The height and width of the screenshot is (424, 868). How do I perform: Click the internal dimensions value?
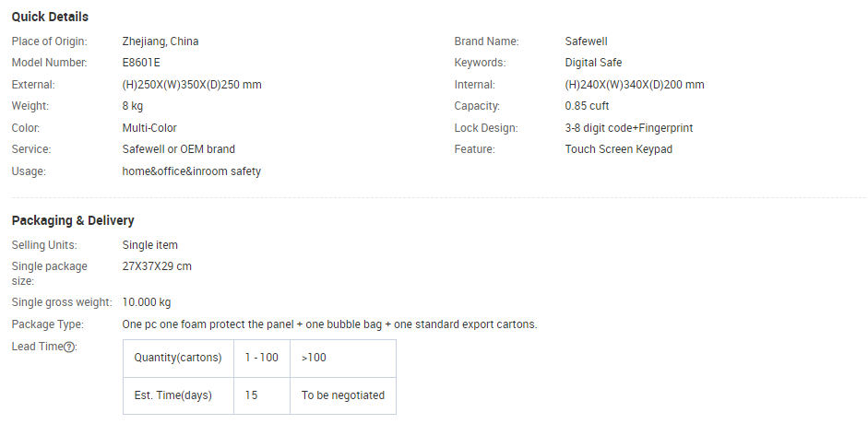coord(635,85)
